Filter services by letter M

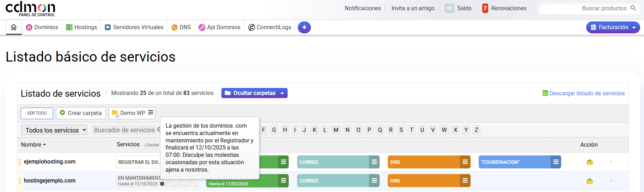pos(336,130)
